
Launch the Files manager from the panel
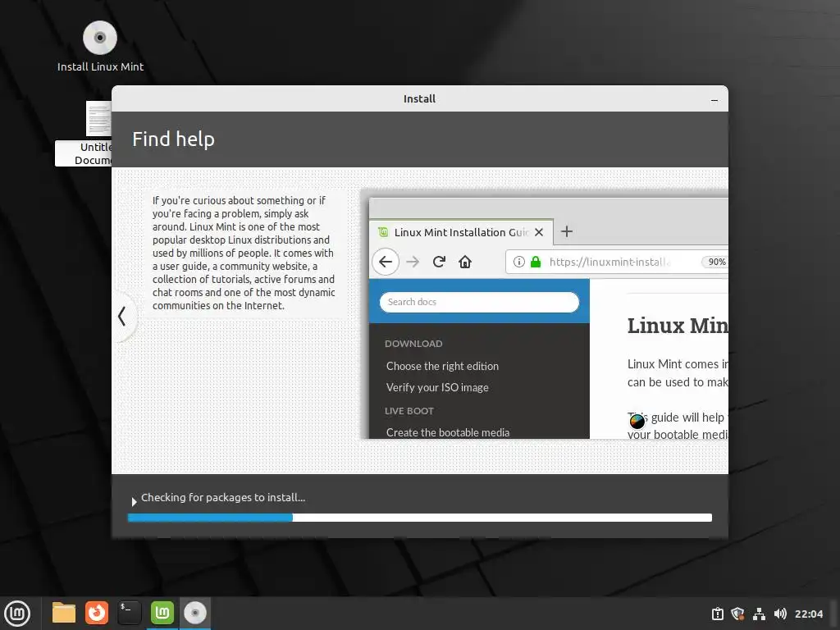64,613
